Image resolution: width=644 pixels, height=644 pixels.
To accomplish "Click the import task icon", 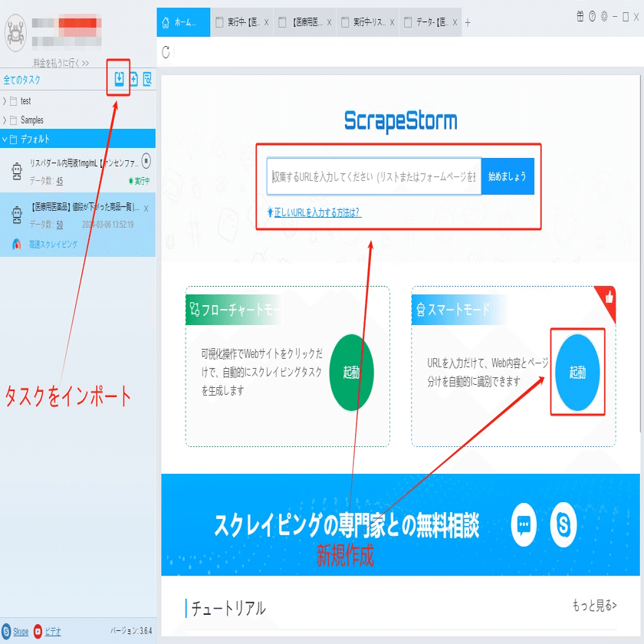I will (x=119, y=78).
